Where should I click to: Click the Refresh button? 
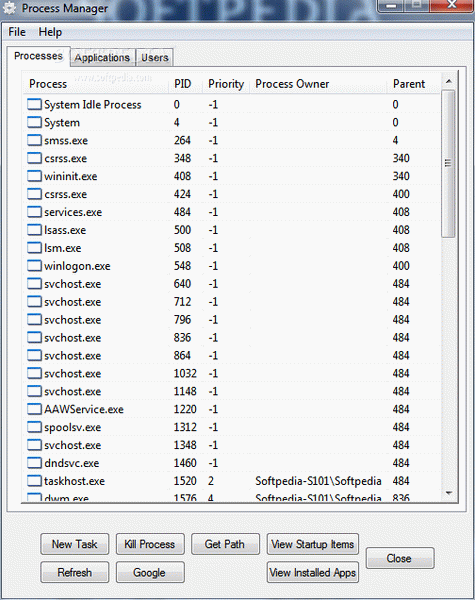(75, 572)
